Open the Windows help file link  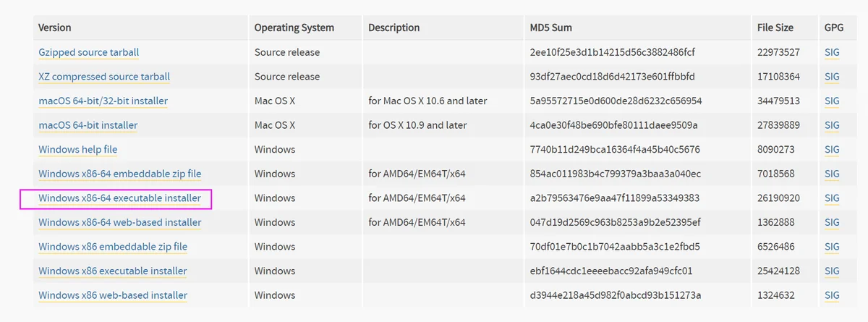pyautogui.click(x=78, y=150)
